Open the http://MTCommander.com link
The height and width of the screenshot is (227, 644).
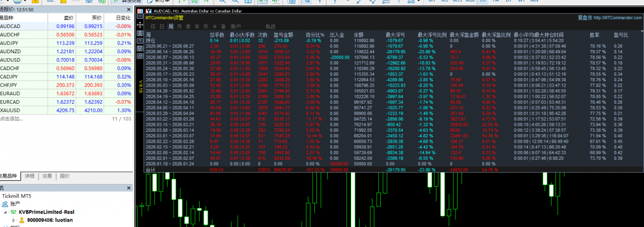pos(617,18)
